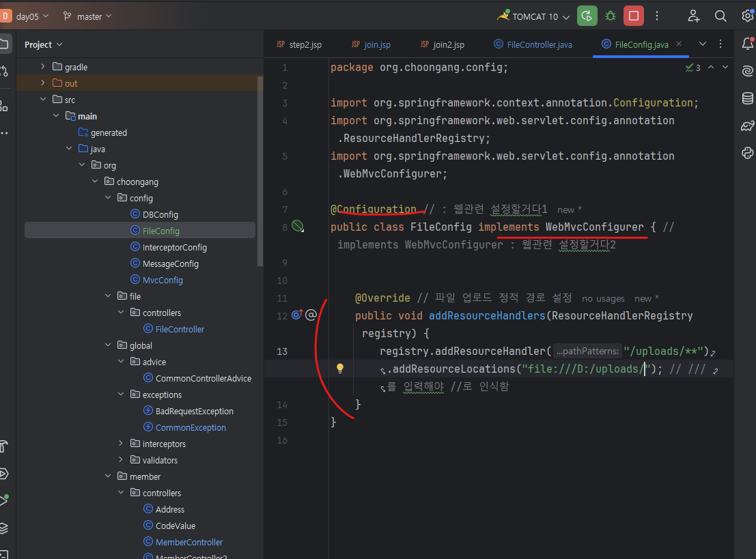Go to previous highlighted problem

tap(711, 68)
